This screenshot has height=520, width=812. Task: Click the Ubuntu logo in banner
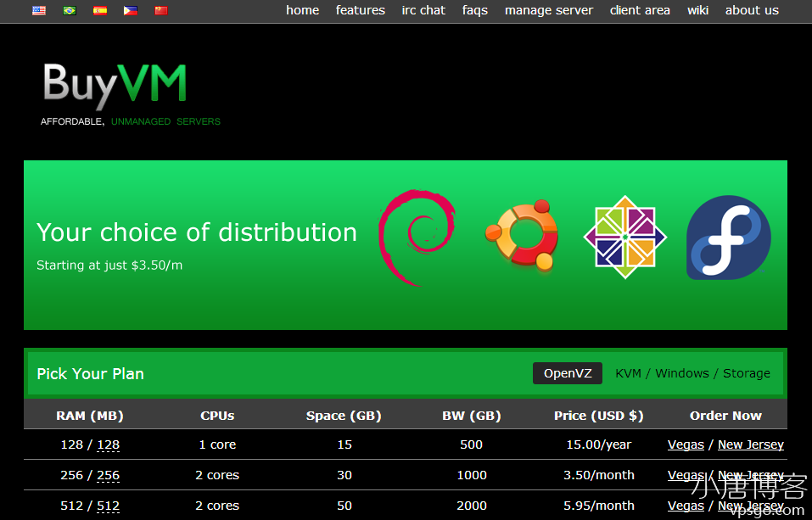pos(522,235)
